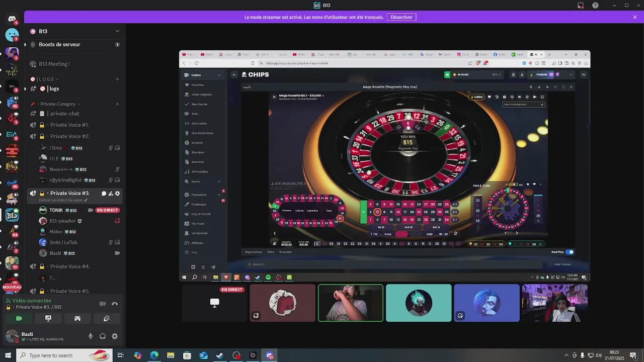Select user r@ybitheBigKid in voice list
This screenshot has width=644, height=362.
(79, 180)
